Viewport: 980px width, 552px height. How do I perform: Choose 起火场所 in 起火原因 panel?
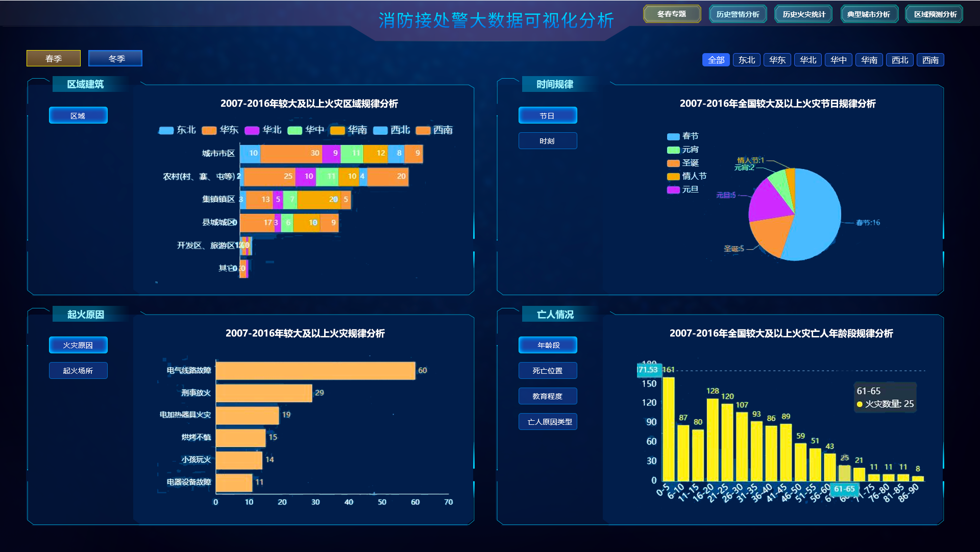pos(78,371)
